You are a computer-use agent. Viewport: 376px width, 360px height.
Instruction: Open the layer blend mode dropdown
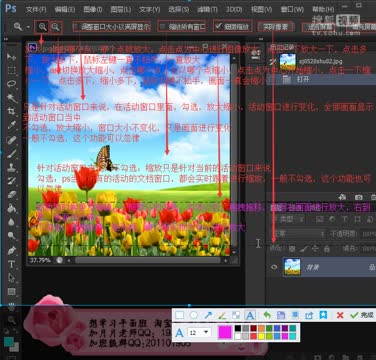click(x=298, y=234)
